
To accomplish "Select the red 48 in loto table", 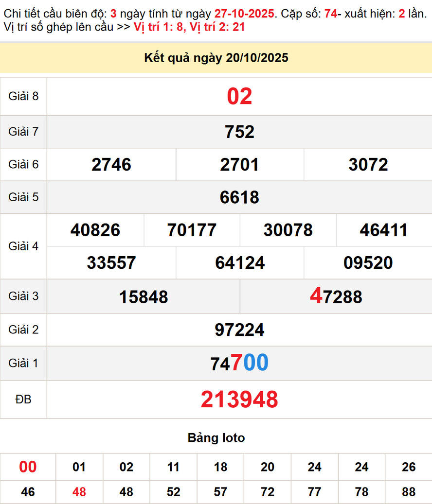I will (x=79, y=492).
